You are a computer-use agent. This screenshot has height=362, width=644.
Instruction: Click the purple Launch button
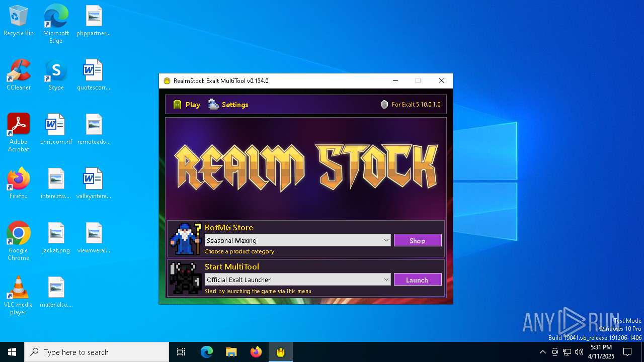click(418, 280)
